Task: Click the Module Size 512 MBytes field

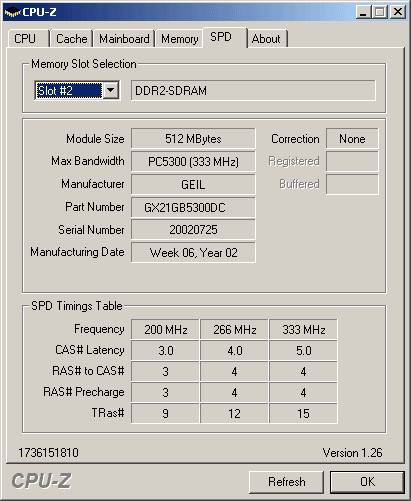Action: (x=193, y=139)
